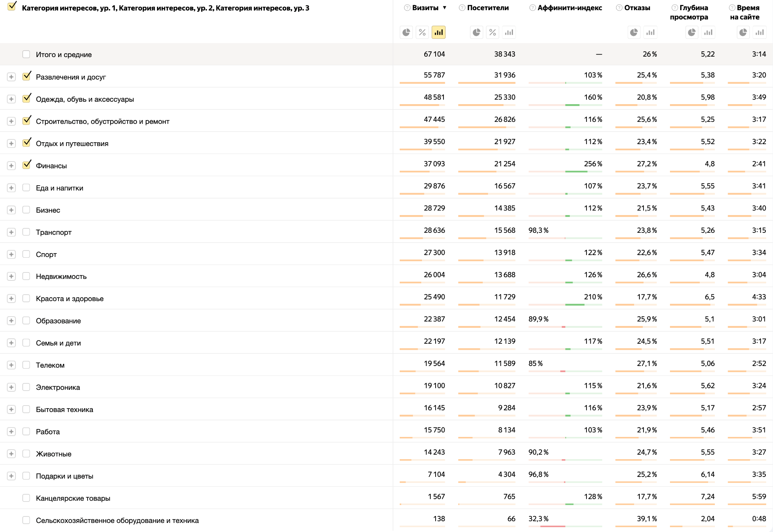This screenshot has height=532, width=773.
Task: Enable bar chart for Посетители column
Action: click(x=509, y=32)
